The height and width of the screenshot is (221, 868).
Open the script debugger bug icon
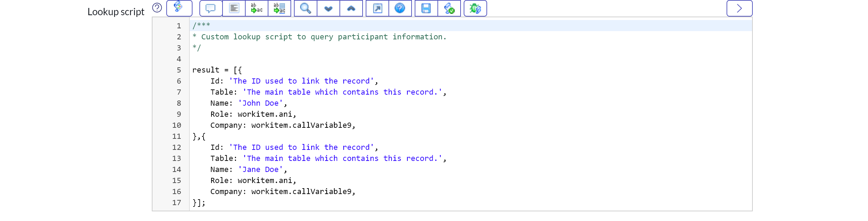click(475, 8)
